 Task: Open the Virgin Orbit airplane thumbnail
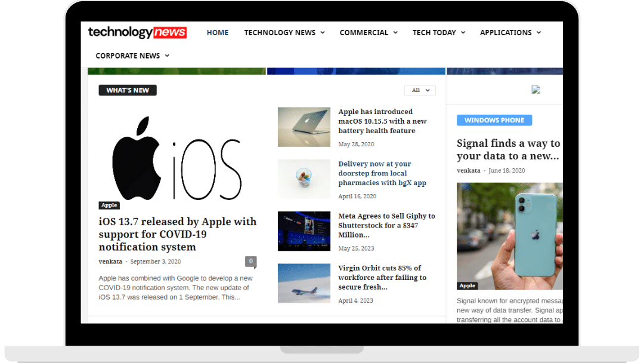tap(304, 283)
